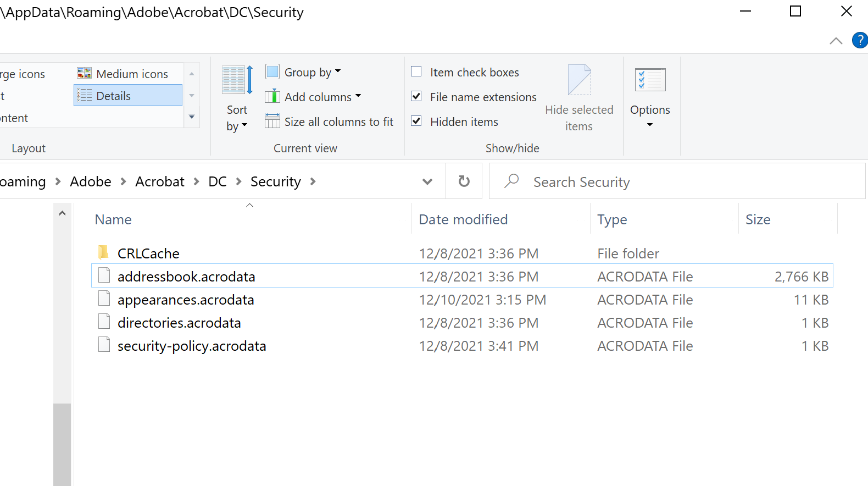The image size is (868, 486).
Task: Enable the Item check boxes checkbox
Action: coord(416,72)
